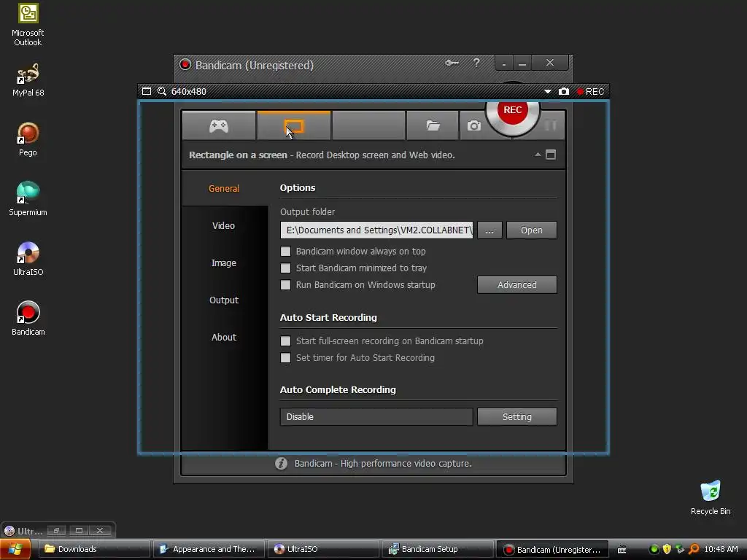Click the Windows Start button

click(15, 550)
